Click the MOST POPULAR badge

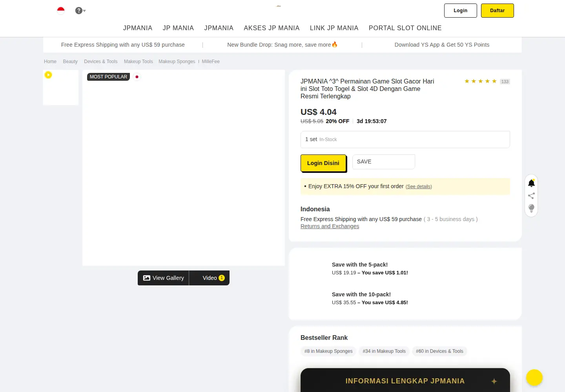108,77
